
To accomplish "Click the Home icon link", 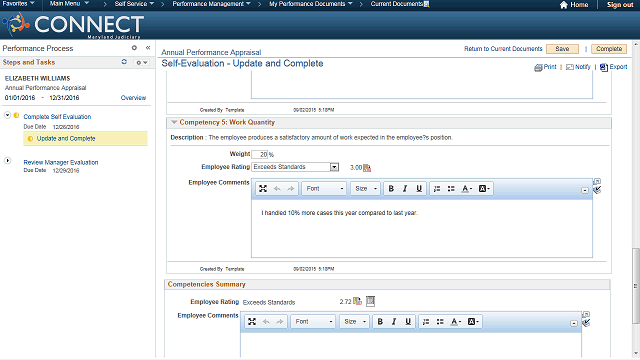I will (574, 5).
